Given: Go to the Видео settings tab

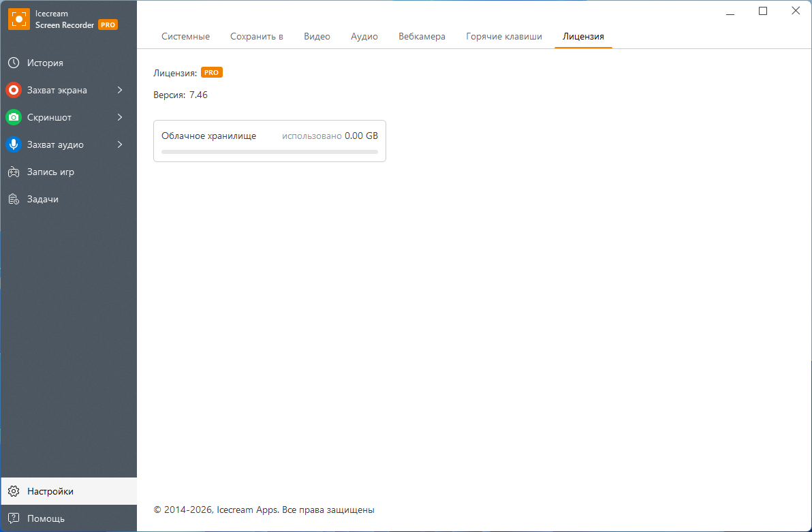Looking at the screenshot, I should (317, 37).
